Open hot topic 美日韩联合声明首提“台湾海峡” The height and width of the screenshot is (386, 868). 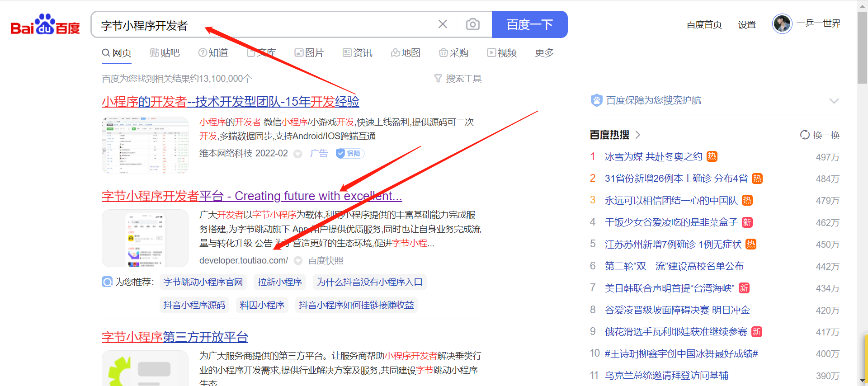click(670, 288)
